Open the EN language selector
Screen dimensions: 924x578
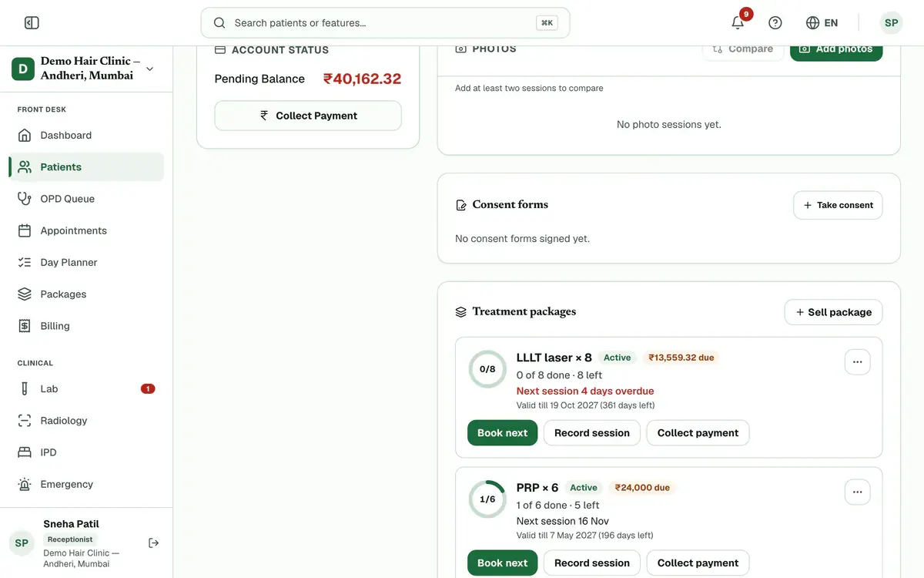[822, 23]
